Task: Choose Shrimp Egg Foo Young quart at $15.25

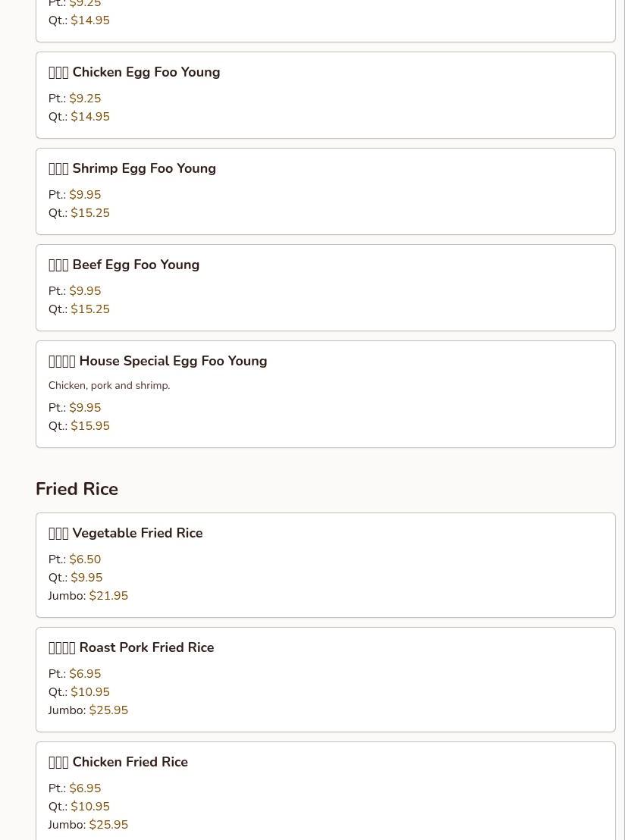Action: point(89,213)
